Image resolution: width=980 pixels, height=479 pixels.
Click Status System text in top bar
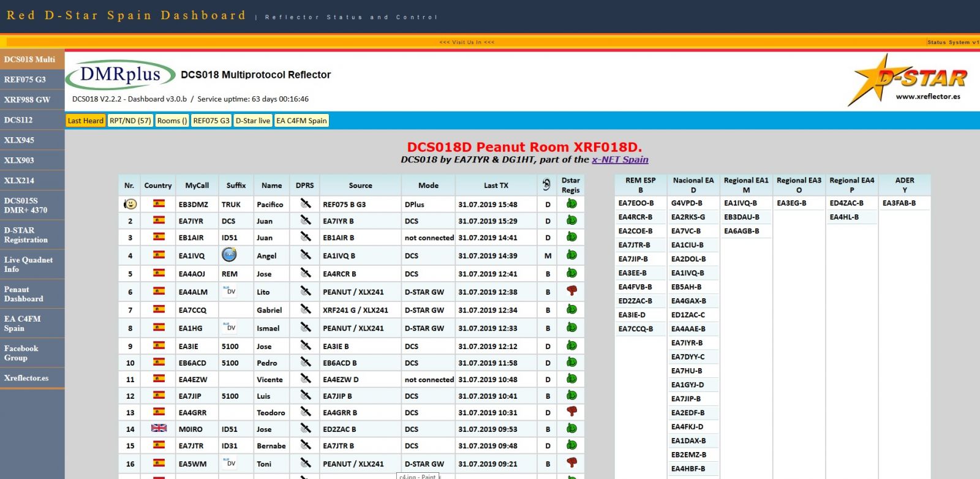(953, 42)
